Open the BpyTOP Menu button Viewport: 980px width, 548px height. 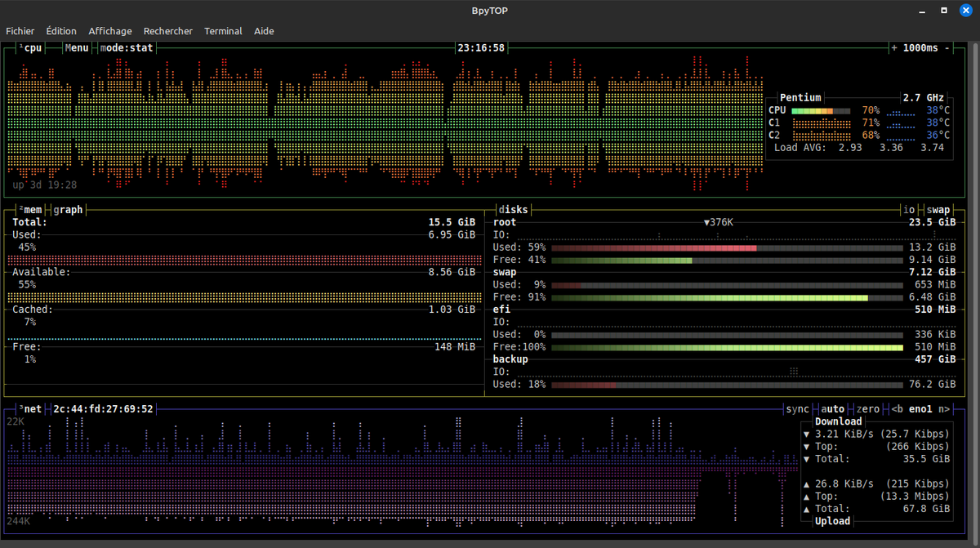[x=77, y=48]
